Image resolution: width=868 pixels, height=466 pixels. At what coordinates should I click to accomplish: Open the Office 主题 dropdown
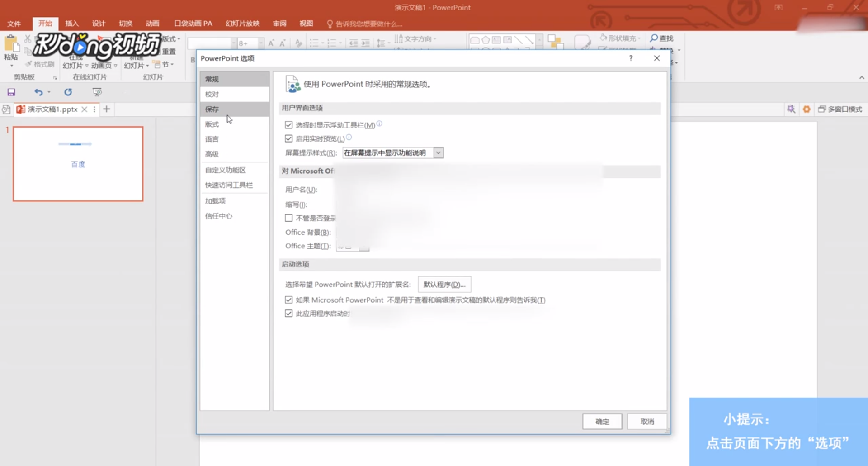point(364,247)
